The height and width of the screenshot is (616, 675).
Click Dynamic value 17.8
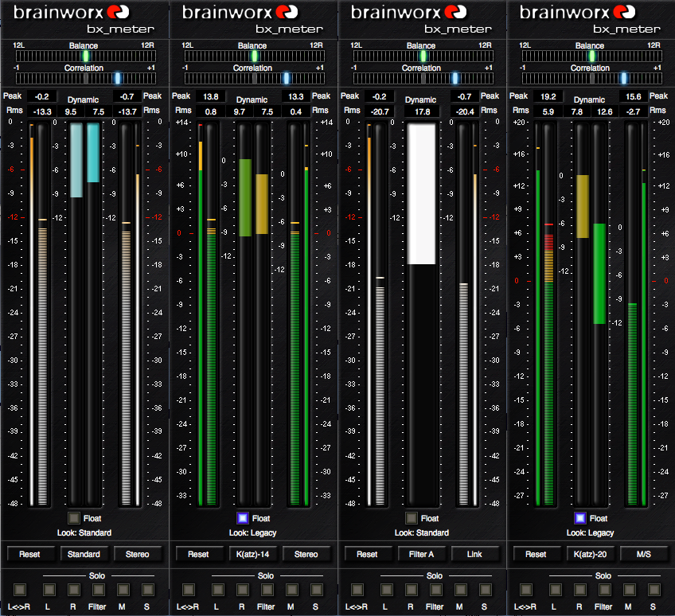pyautogui.click(x=423, y=111)
